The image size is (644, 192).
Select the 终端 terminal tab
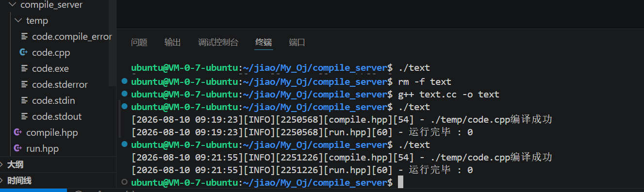(x=264, y=43)
